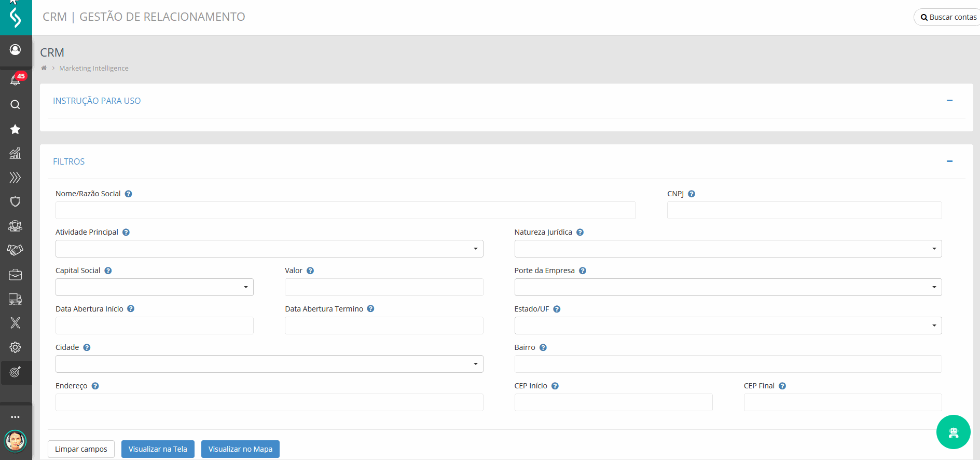Collapse the FILTROS panel
Screen dimensions: 980x460
coord(949,161)
